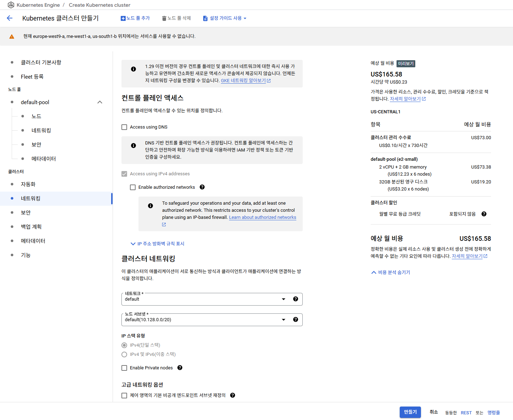Click Kubernetes Engine breadcrumb
513x420 pixels.
(38, 5)
